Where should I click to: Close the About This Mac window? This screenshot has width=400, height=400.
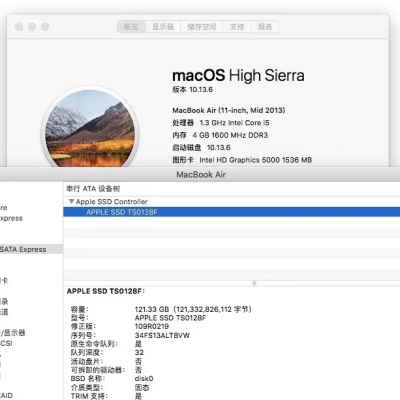(x=19, y=27)
